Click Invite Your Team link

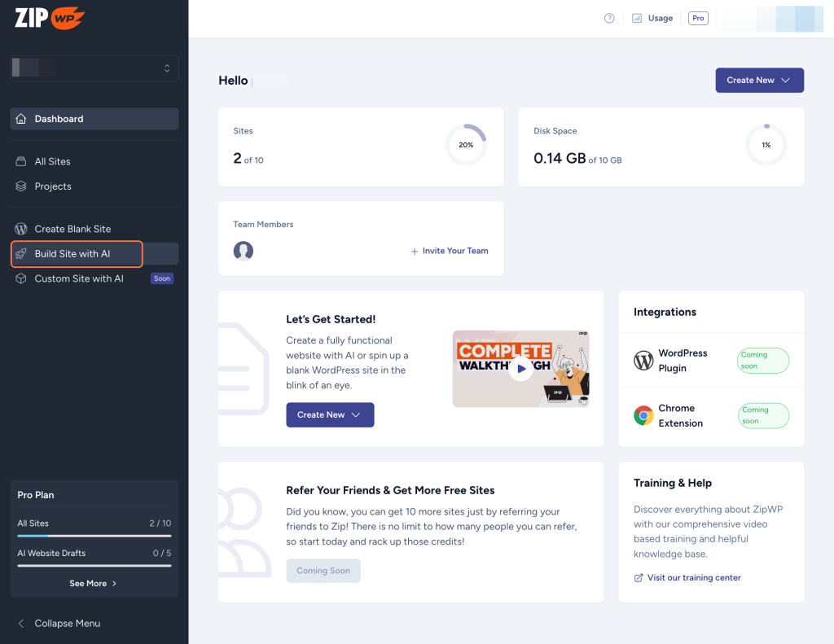point(449,251)
